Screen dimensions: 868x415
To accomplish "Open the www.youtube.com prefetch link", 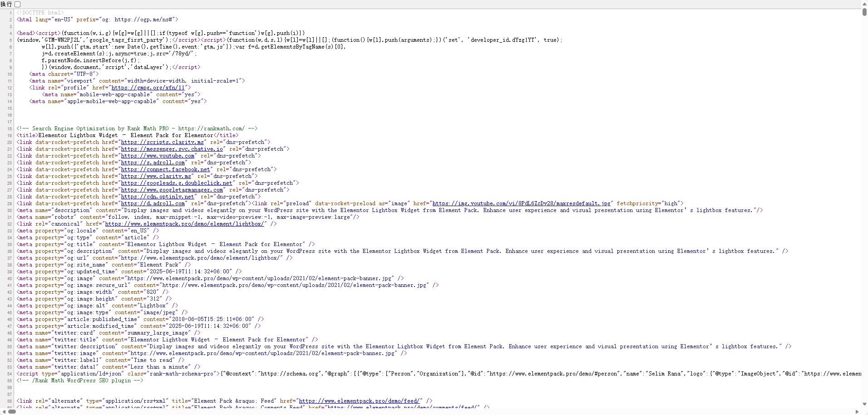I will 157,156.
